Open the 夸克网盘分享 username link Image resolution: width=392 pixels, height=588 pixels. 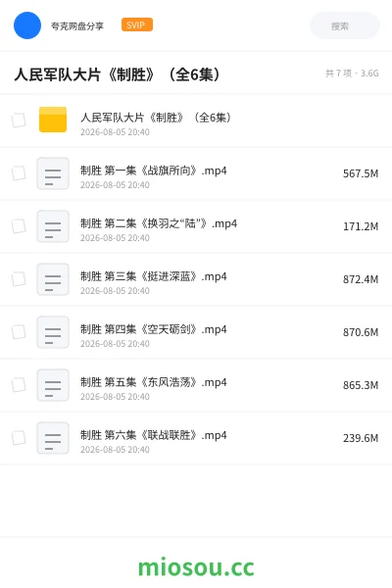coord(77,25)
